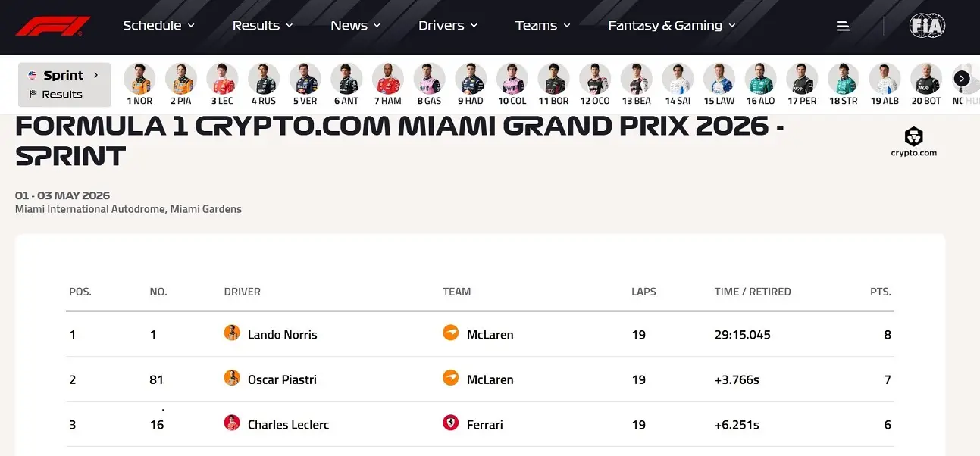Click Lando Norris avatar in results table

(232, 333)
